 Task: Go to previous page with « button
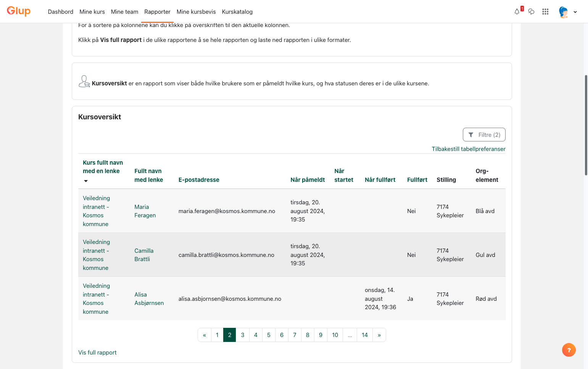point(205,335)
